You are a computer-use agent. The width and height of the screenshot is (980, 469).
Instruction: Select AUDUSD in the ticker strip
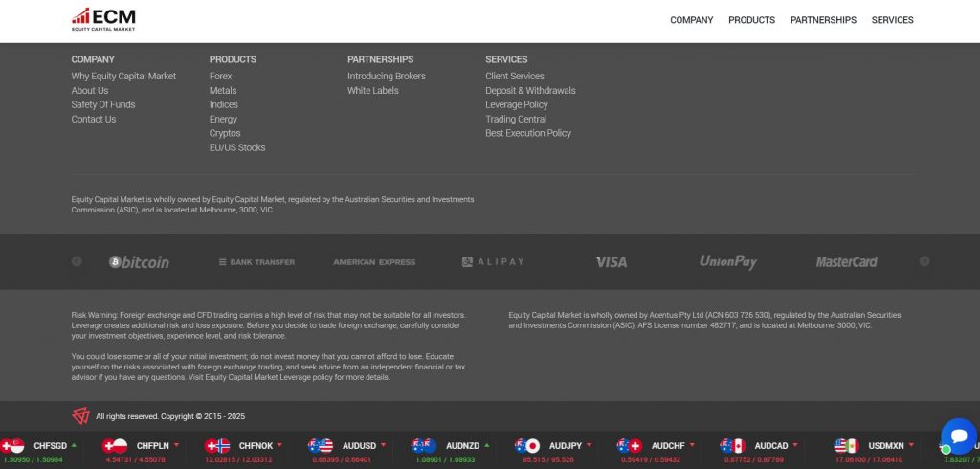[359, 445]
